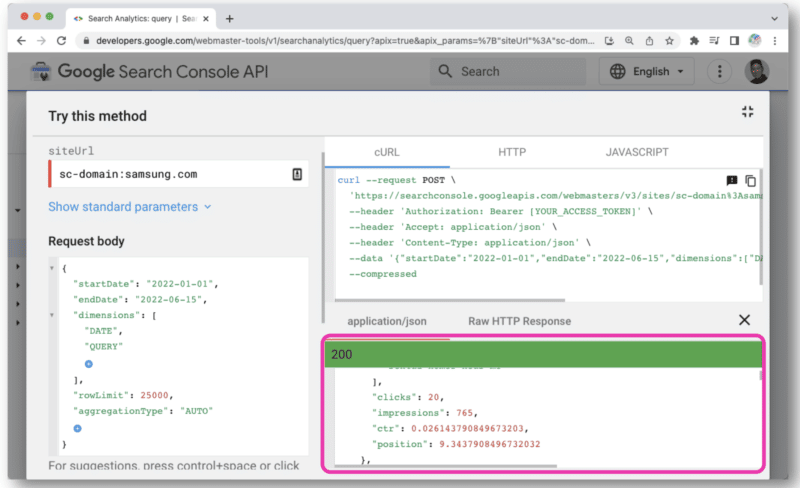Add a new request body property
This screenshot has height=488, width=800.
click(x=75, y=428)
